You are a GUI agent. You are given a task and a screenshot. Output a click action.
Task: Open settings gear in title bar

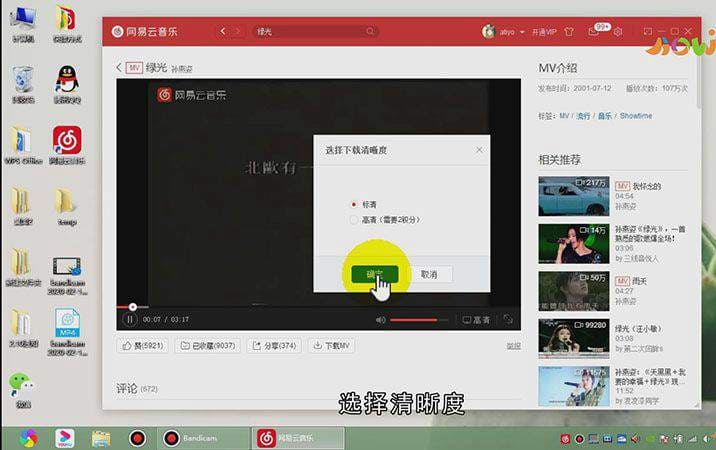[618, 32]
